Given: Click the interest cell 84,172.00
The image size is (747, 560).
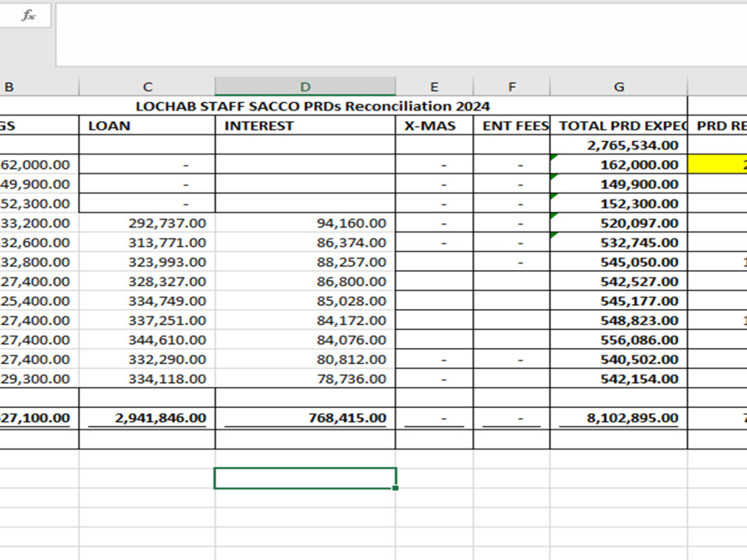Looking at the screenshot, I should [306, 320].
